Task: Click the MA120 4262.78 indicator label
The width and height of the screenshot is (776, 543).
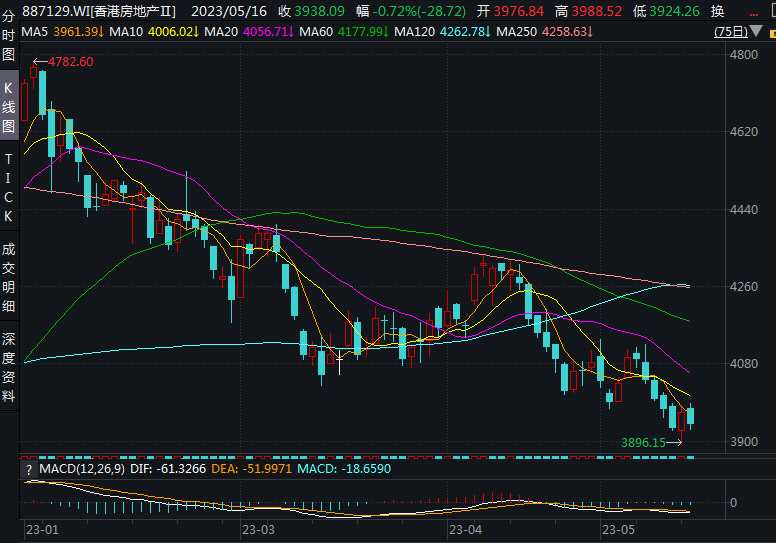Action: coord(442,32)
